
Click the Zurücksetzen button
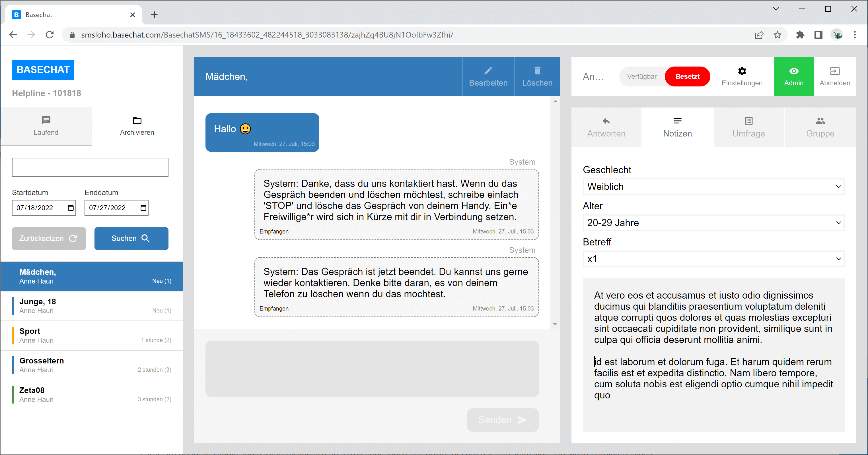[48, 238]
